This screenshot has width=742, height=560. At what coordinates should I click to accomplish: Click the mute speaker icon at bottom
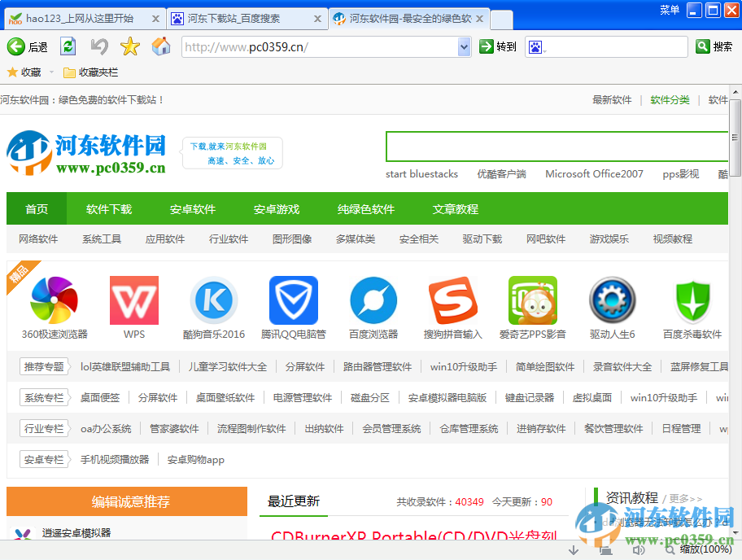639,549
